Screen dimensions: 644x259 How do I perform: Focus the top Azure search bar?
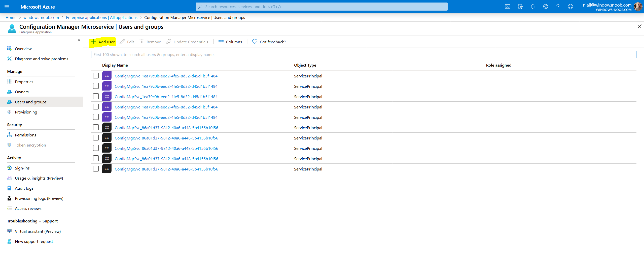point(322,7)
